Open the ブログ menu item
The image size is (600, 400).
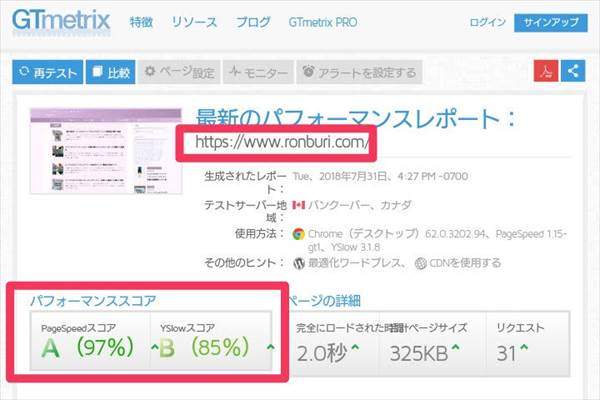253,22
